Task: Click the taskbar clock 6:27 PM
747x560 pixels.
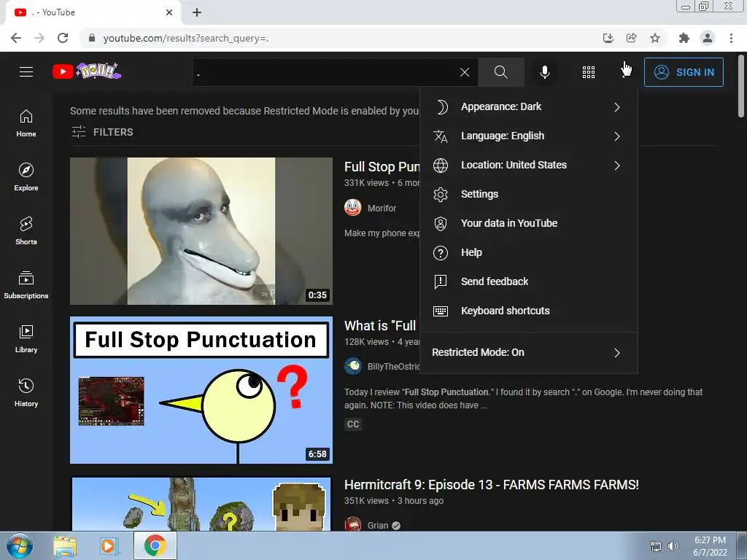Action: pos(710,546)
